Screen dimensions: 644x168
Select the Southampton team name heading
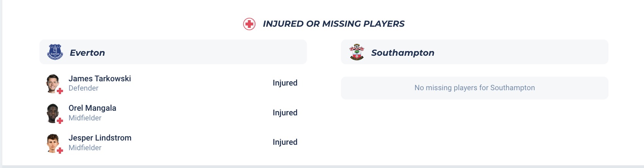(x=402, y=53)
